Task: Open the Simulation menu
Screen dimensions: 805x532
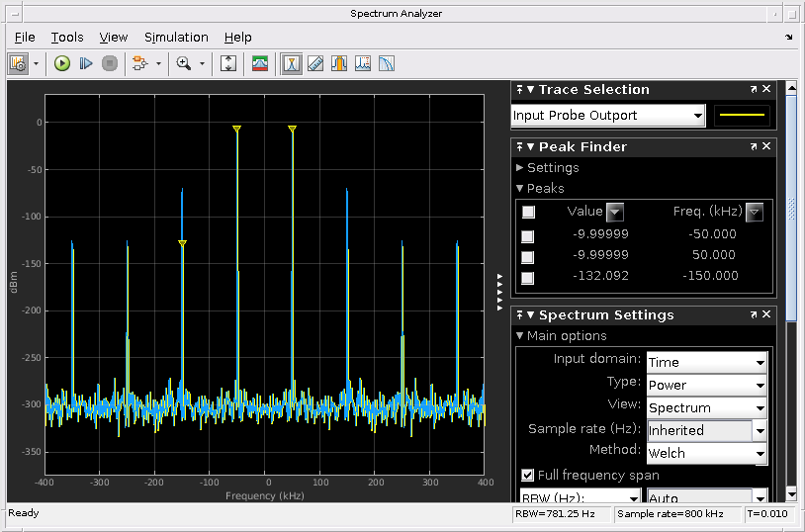Action: [176, 38]
